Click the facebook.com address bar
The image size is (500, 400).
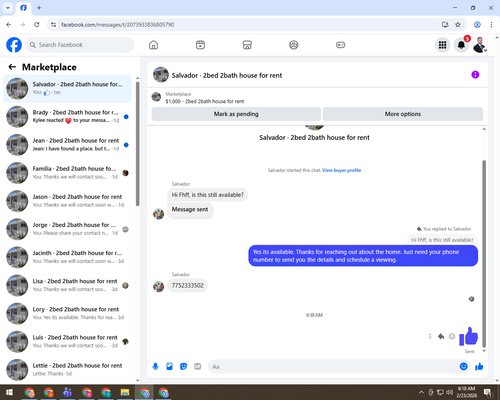247,24
